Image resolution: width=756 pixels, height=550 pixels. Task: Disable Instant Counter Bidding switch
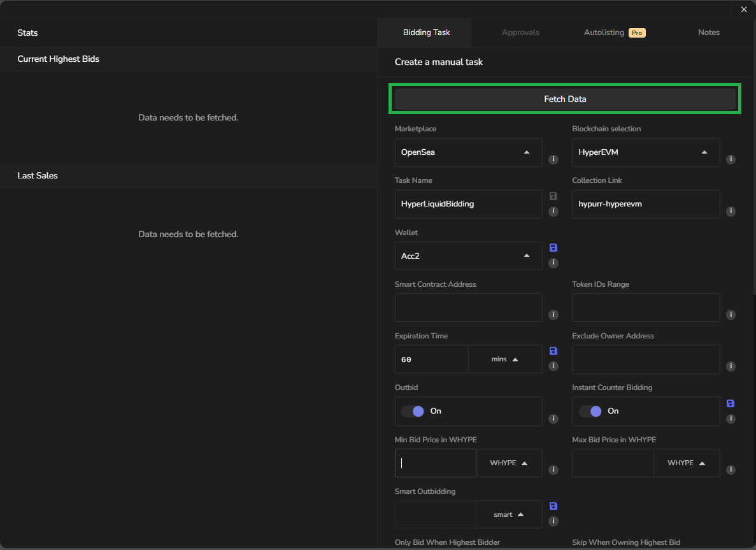[590, 411]
